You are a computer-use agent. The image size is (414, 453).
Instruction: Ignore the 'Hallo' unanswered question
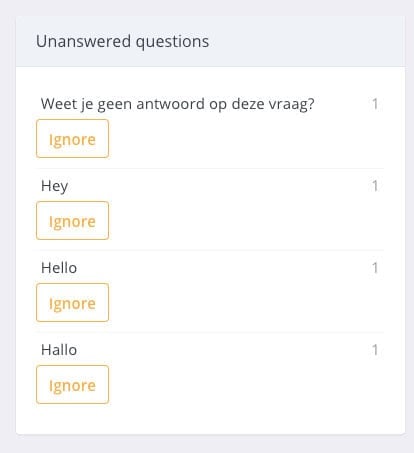point(72,385)
